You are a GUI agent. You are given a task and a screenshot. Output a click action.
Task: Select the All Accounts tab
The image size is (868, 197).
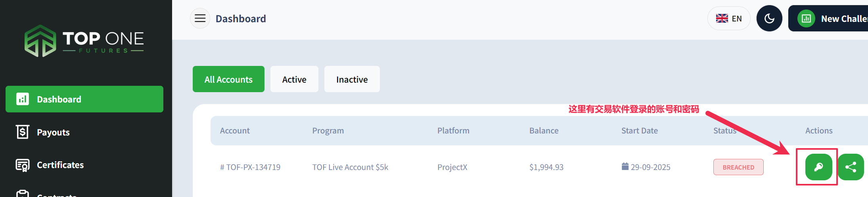(x=228, y=79)
